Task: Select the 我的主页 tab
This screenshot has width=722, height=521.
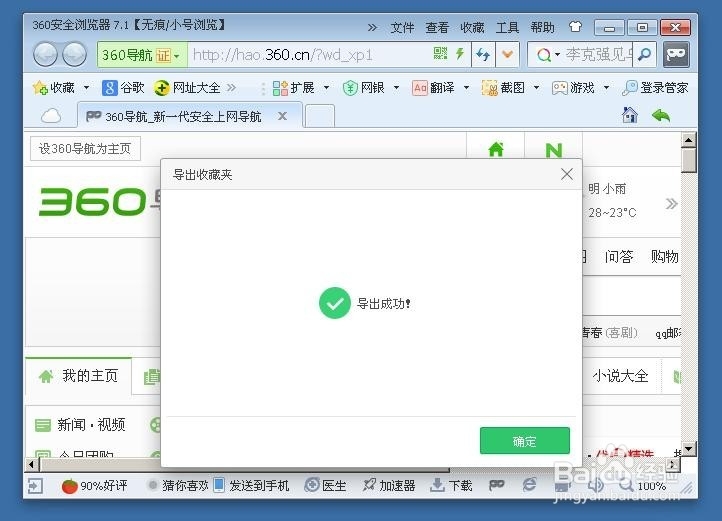Action: coord(79,376)
